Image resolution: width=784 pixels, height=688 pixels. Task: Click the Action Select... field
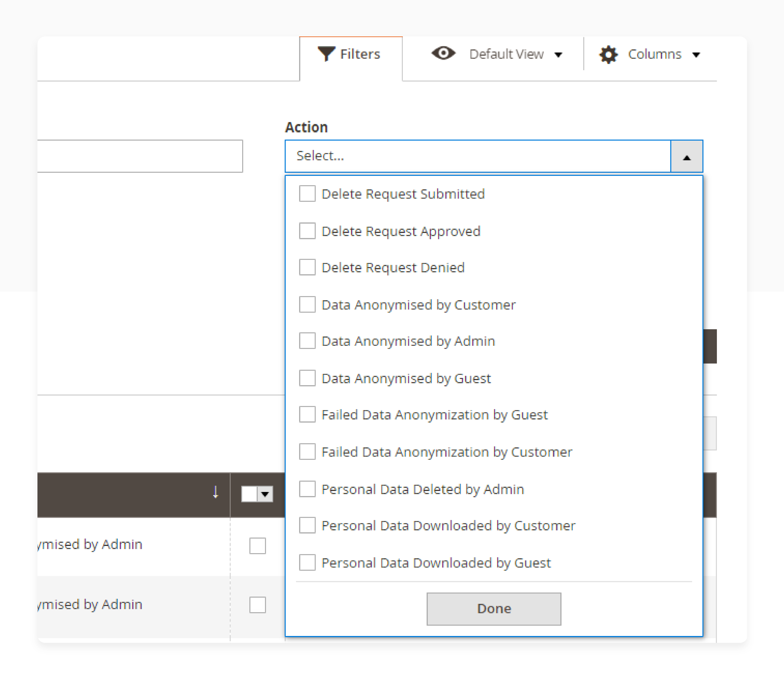point(478,156)
